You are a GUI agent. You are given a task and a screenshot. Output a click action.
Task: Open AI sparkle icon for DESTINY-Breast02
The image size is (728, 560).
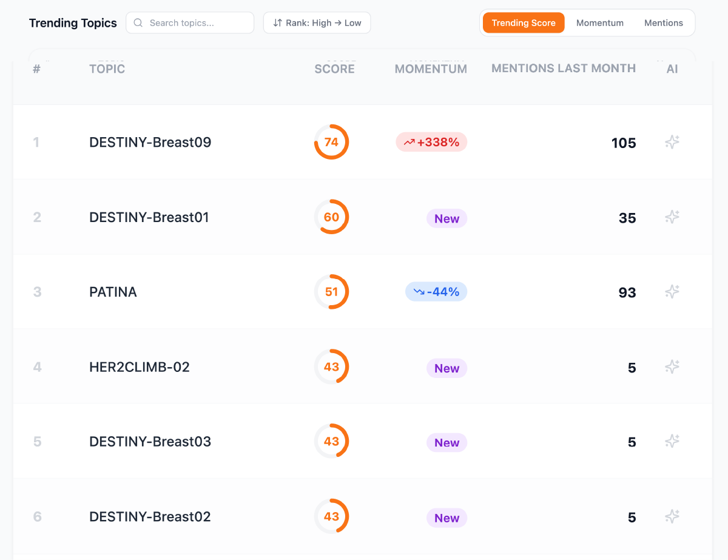point(672,516)
